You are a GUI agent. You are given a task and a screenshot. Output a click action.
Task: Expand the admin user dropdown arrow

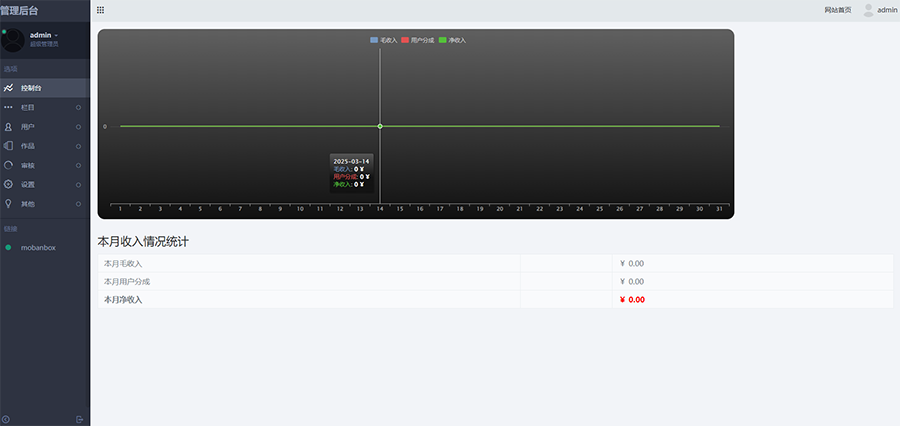click(57, 35)
